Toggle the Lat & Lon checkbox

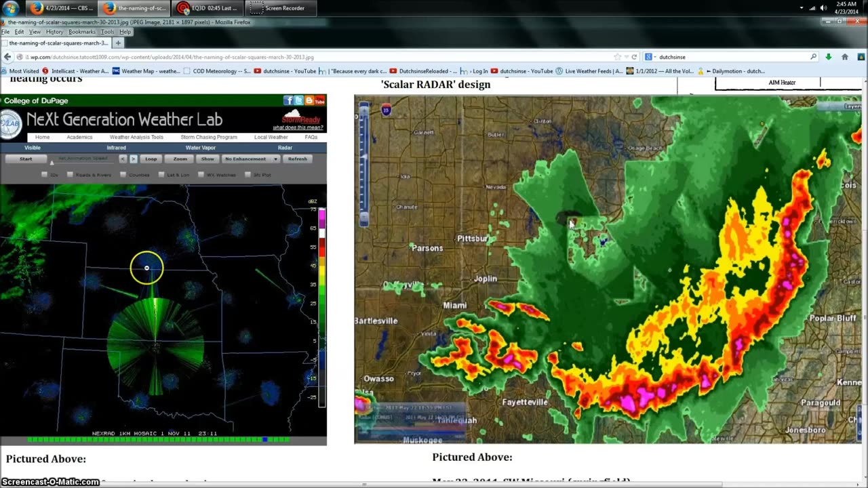pos(161,175)
